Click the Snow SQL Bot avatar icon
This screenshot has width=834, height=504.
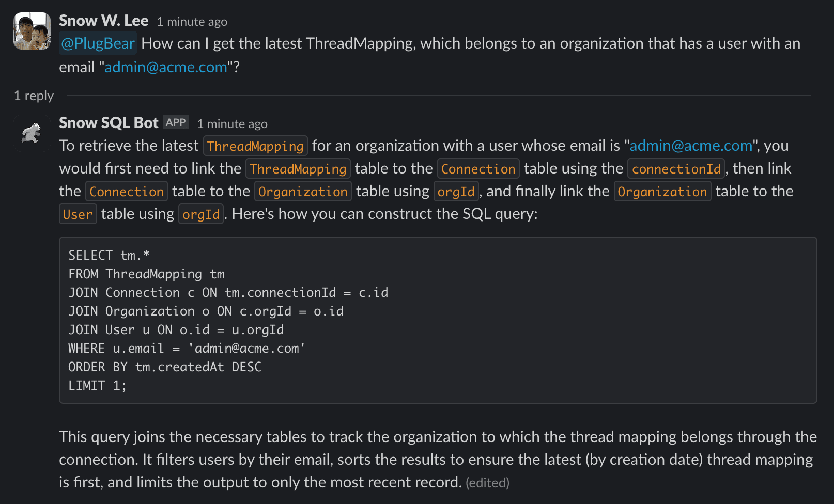(x=32, y=133)
